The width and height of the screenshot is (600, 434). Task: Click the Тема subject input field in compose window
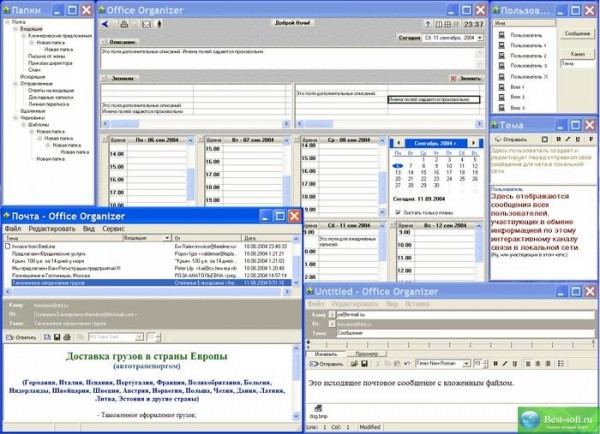tap(465, 333)
